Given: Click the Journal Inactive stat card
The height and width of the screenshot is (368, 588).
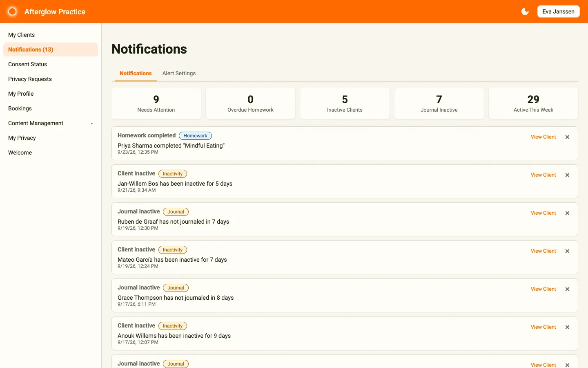Looking at the screenshot, I should point(439,103).
